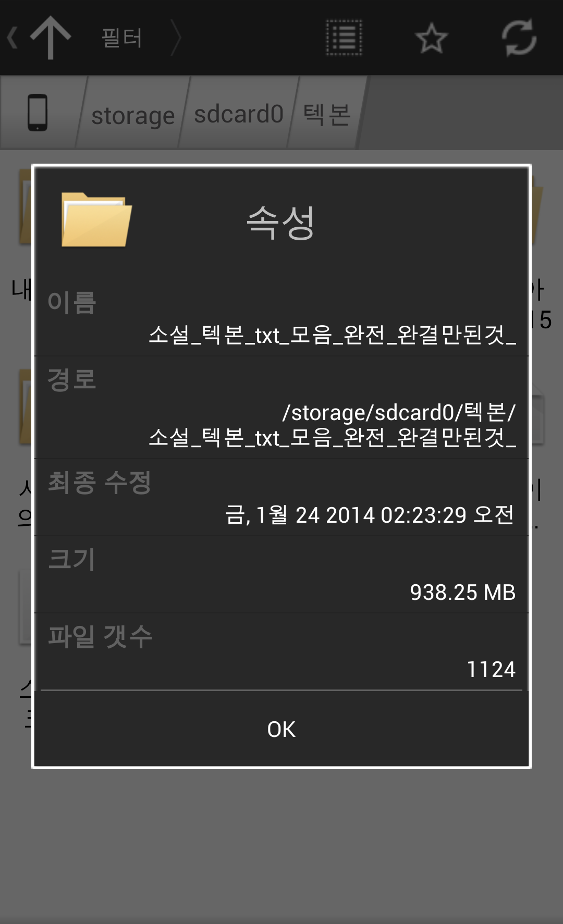
Task: Tap the 속성 dialog title
Action: [280, 222]
